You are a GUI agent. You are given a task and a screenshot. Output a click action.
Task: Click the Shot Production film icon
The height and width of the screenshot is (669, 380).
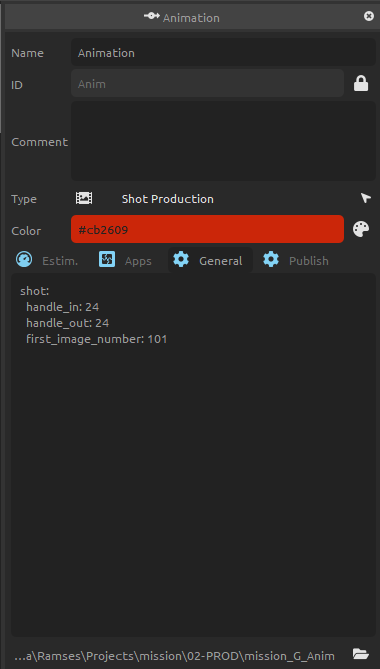[84, 198]
